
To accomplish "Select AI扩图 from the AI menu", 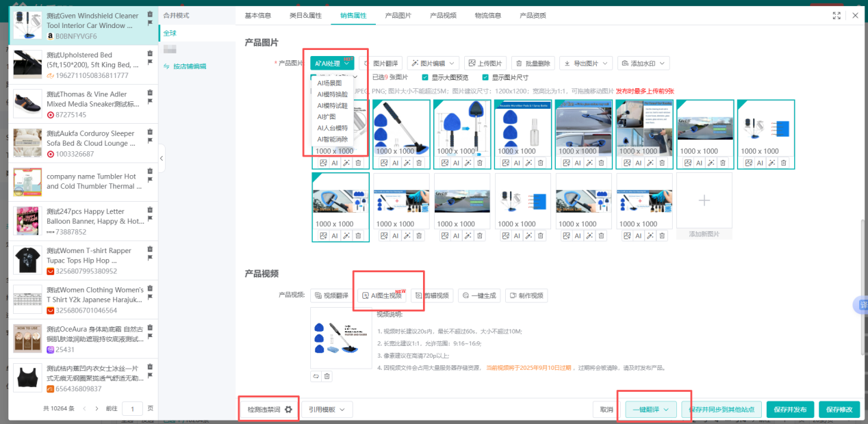I will tap(329, 117).
